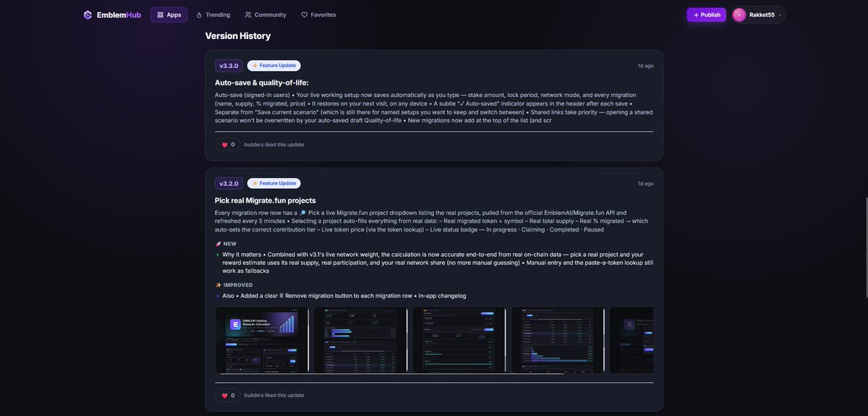Click the 'Auto-save & quality-of-life:' heading
The height and width of the screenshot is (416, 868).
coord(262,82)
